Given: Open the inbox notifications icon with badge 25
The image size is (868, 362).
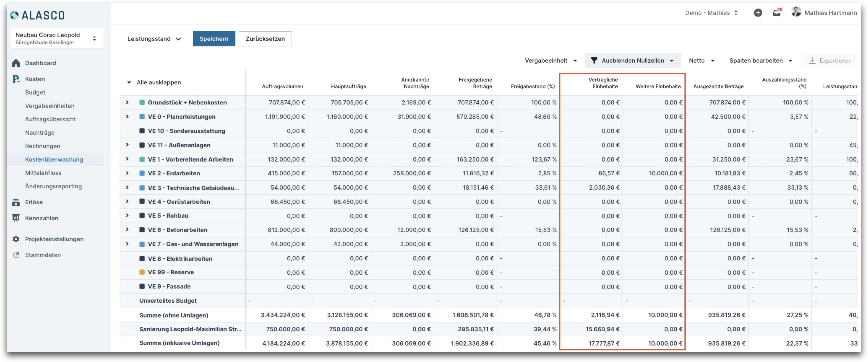Looking at the screenshot, I should [777, 12].
